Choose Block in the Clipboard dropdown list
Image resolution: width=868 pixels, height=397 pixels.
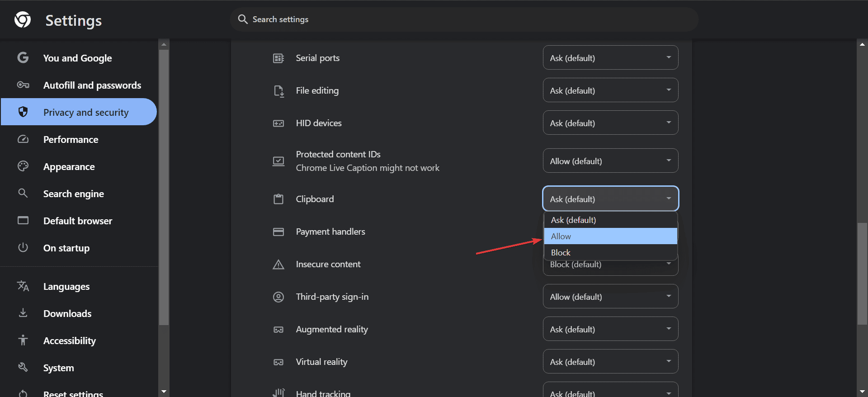pyautogui.click(x=610, y=252)
